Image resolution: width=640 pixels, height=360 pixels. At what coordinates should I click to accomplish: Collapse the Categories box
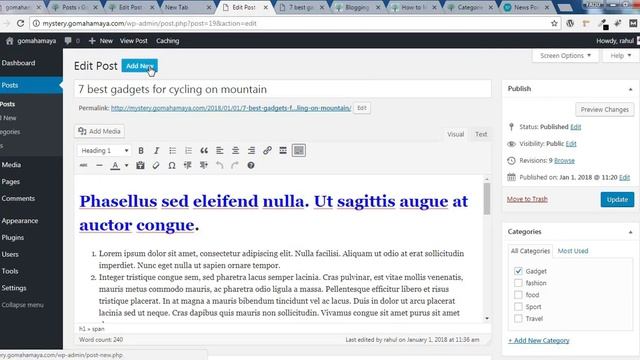(x=630, y=232)
